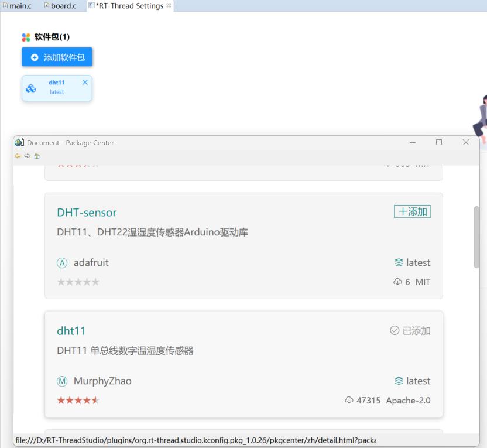
Task: Click the forward navigation arrow in Package Center
Action: click(26, 156)
